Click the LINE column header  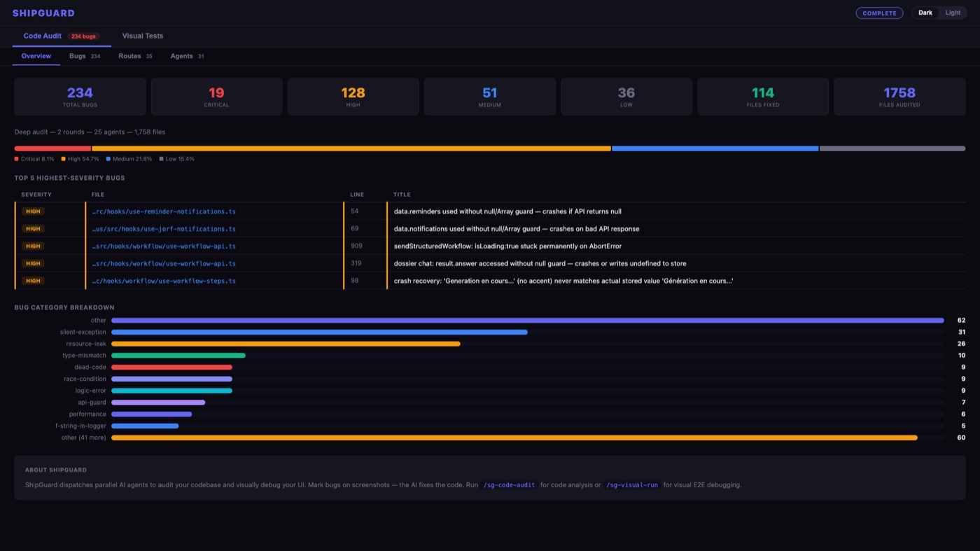(357, 195)
